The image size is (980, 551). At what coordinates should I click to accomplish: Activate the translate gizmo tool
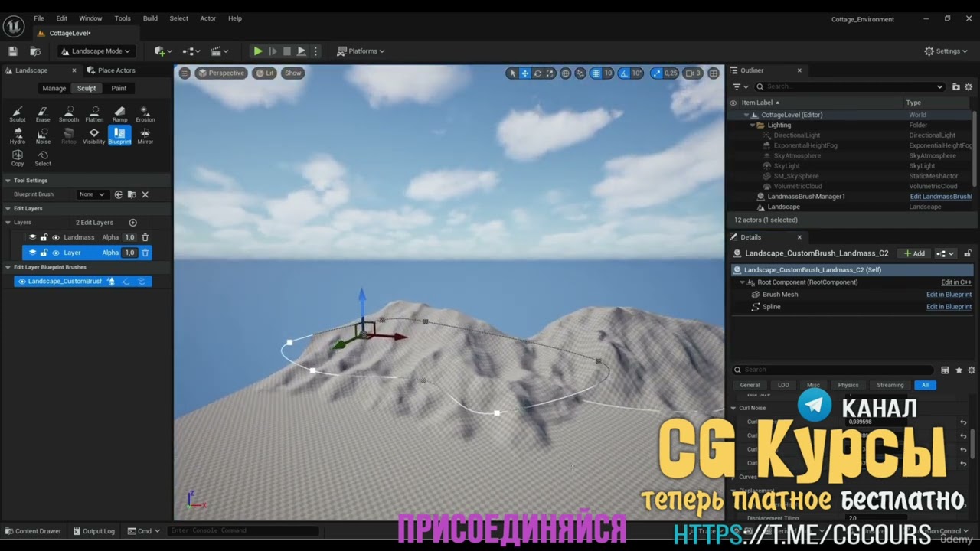pos(525,73)
